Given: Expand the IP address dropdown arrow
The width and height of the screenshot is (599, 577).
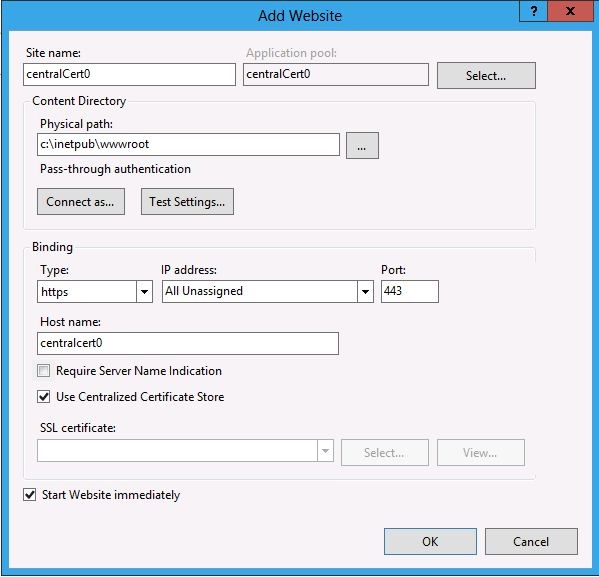Looking at the screenshot, I should click(365, 292).
